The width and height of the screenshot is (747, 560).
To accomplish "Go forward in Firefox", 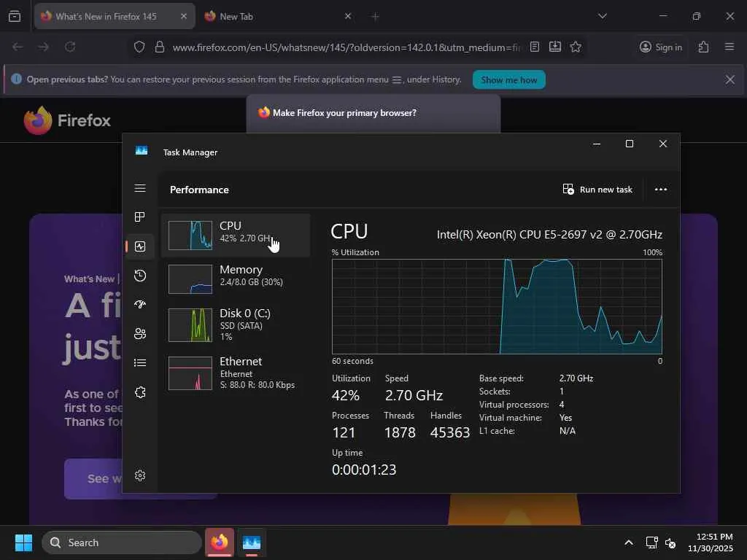I will (x=43, y=47).
